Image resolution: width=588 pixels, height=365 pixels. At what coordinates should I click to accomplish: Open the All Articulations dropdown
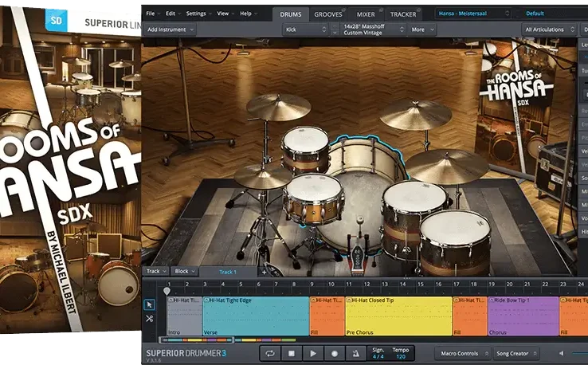[x=550, y=29]
